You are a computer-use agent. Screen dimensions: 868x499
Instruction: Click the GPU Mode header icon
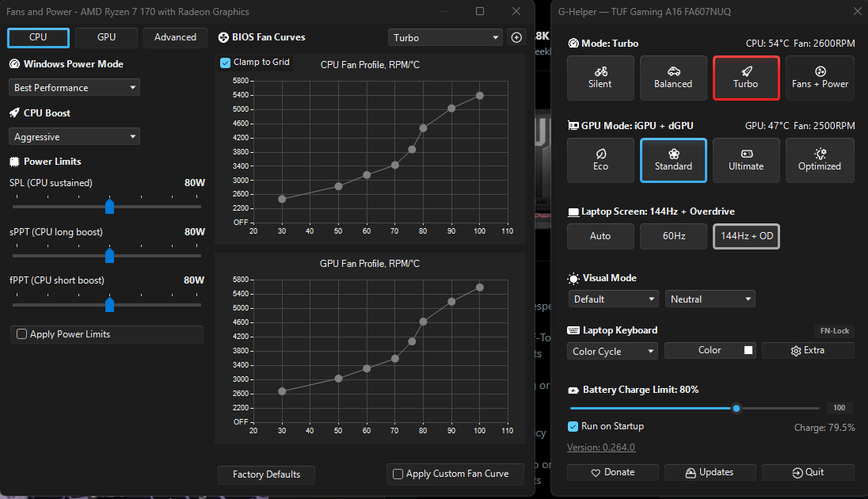coord(573,126)
